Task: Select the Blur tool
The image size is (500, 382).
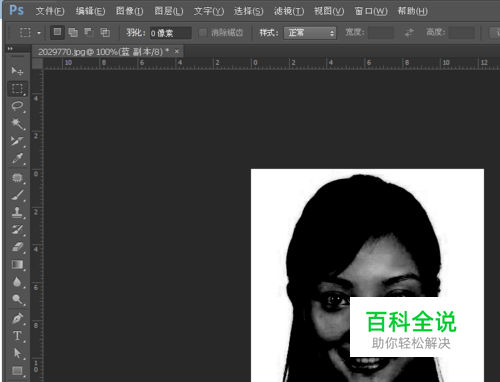Action: pos(17,282)
